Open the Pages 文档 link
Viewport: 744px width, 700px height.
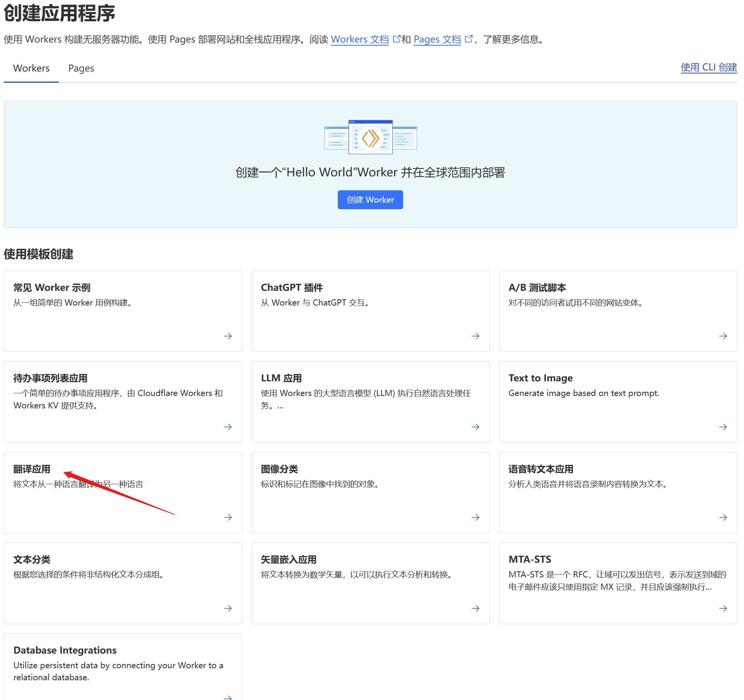click(437, 39)
